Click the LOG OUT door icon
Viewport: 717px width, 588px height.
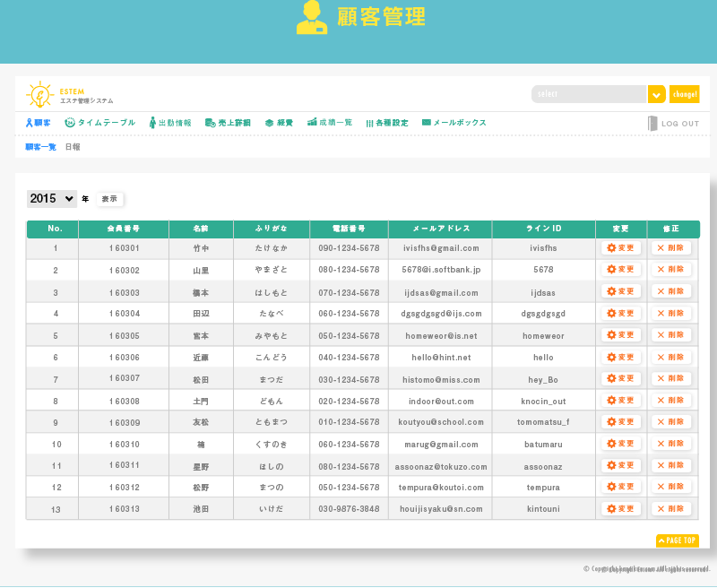click(x=652, y=124)
